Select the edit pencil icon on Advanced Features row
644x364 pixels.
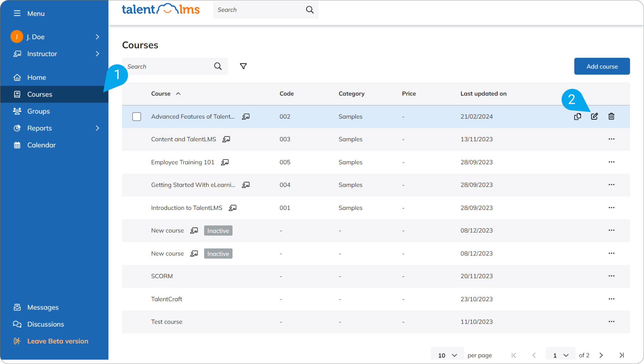click(594, 116)
